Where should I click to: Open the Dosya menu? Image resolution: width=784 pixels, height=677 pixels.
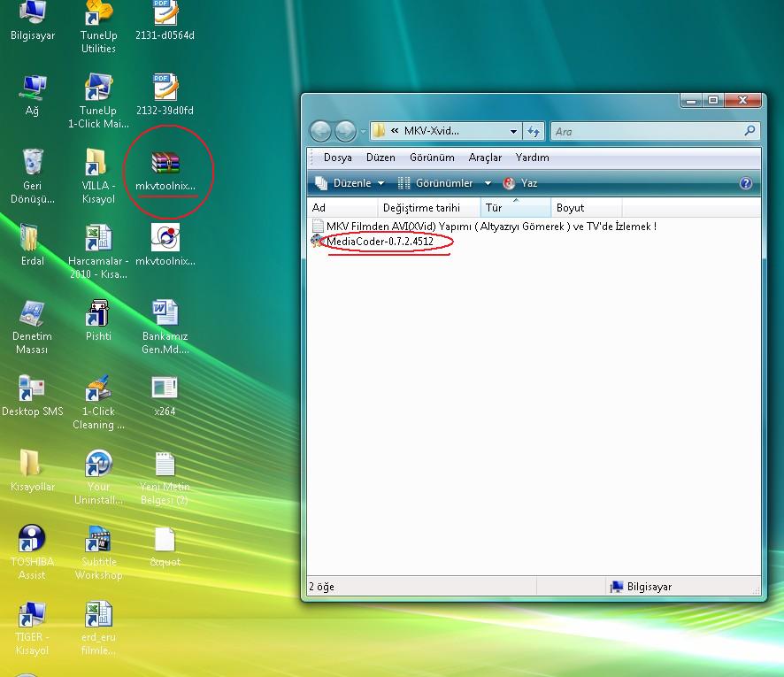337,158
